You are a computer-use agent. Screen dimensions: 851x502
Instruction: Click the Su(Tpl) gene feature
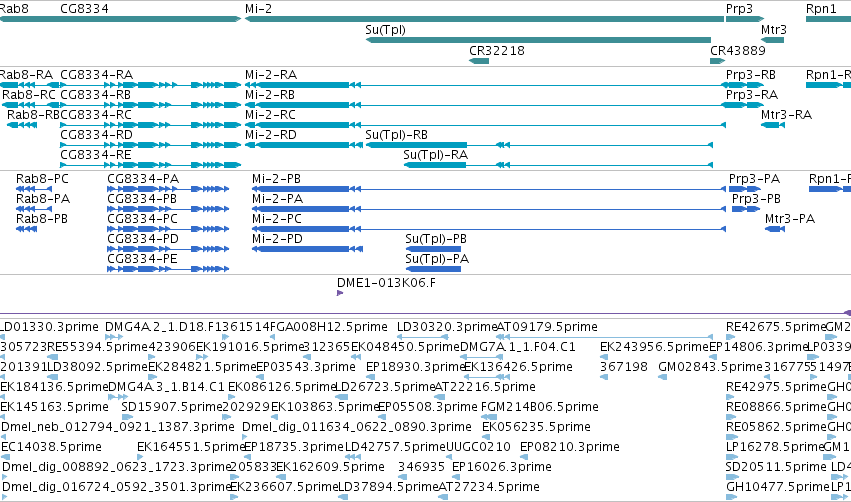tap(538, 40)
